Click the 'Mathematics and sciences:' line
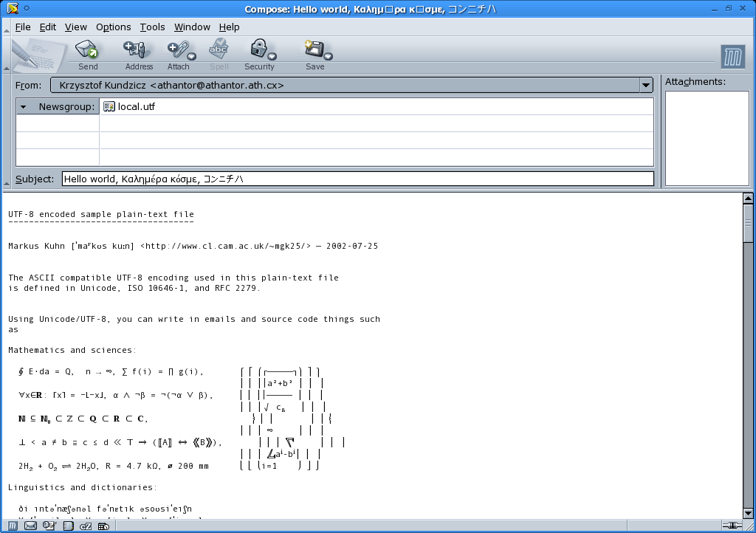Viewport: 756px width, 533px height. (72, 350)
